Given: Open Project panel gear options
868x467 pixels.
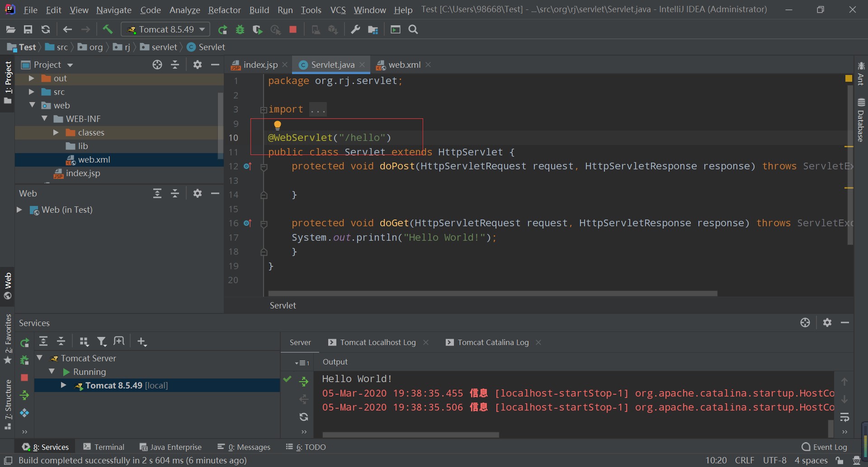Looking at the screenshot, I should point(198,65).
